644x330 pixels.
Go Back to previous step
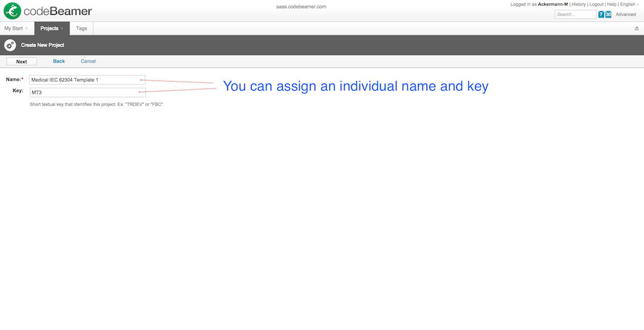click(58, 61)
